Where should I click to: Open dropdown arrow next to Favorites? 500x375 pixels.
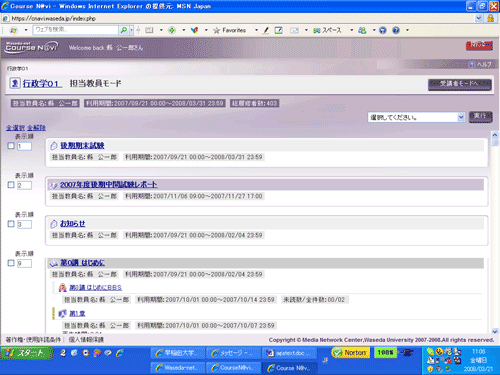tap(256, 30)
